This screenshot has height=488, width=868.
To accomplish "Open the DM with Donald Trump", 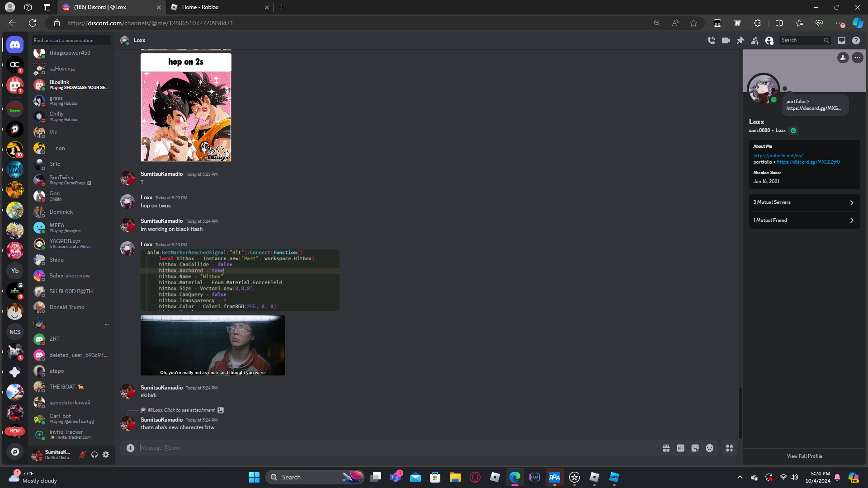I will tap(71, 307).
